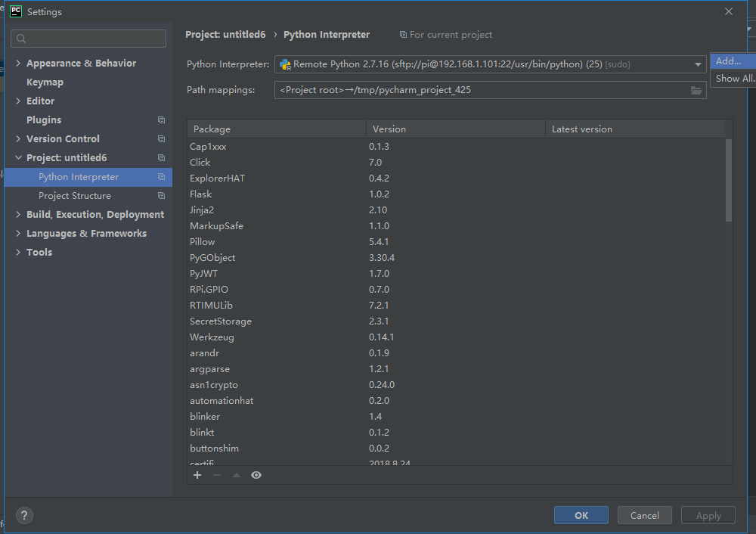Viewport: 756px width, 534px height.
Task: Expand the Build, Execution, Deployment section
Action: point(20,214)
